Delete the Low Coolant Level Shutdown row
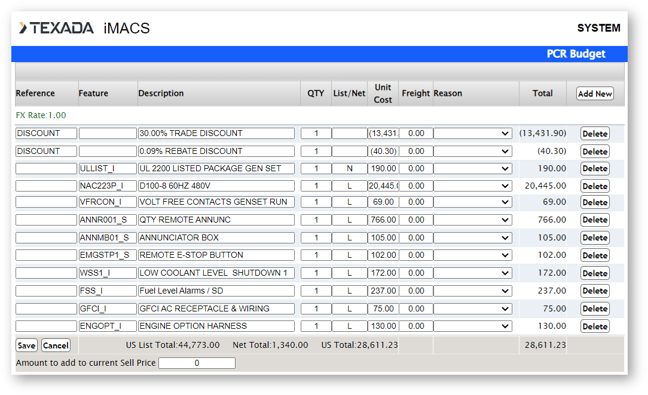The height and width of the screenshot is (395, 648). coord(595,274)
